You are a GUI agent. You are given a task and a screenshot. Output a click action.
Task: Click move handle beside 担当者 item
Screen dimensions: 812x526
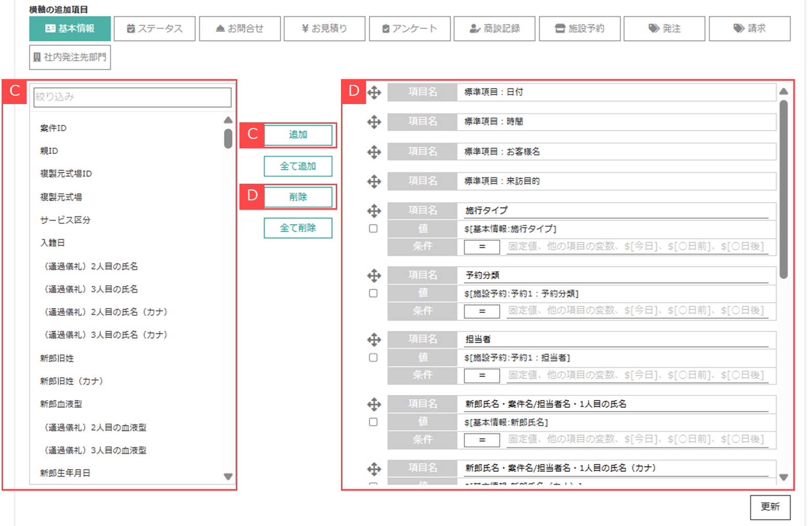(x=374, y=340)
